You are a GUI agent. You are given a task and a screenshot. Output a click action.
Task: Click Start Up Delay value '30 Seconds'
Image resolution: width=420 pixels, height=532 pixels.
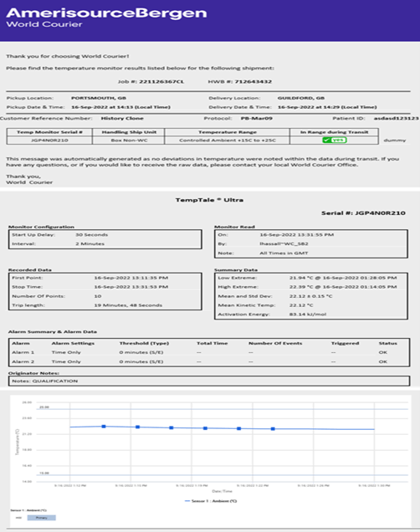point(91,234)
